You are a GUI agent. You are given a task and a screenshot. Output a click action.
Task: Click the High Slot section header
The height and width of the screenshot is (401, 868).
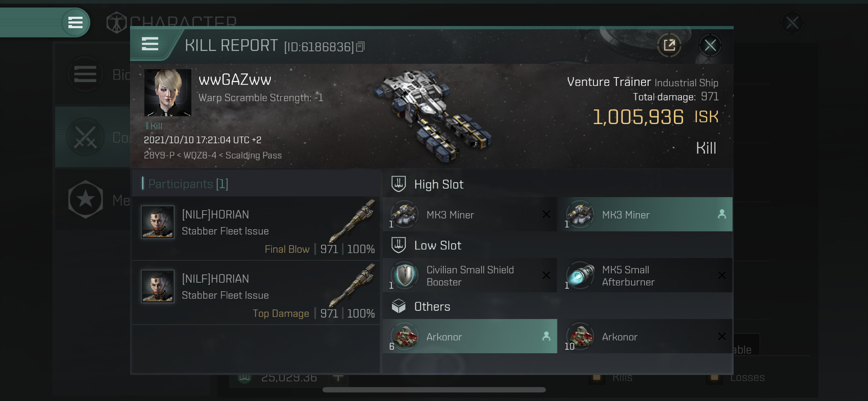tap(439, 184)
